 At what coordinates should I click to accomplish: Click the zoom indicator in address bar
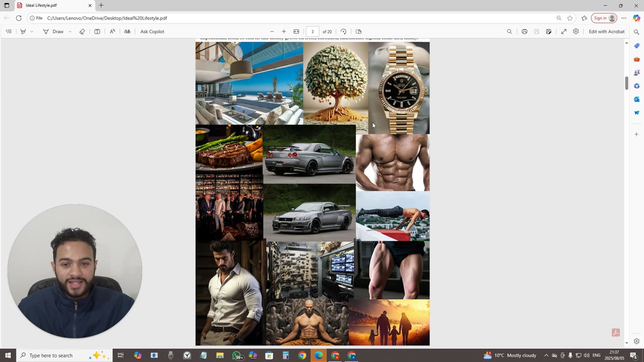[x=559, y=18]
